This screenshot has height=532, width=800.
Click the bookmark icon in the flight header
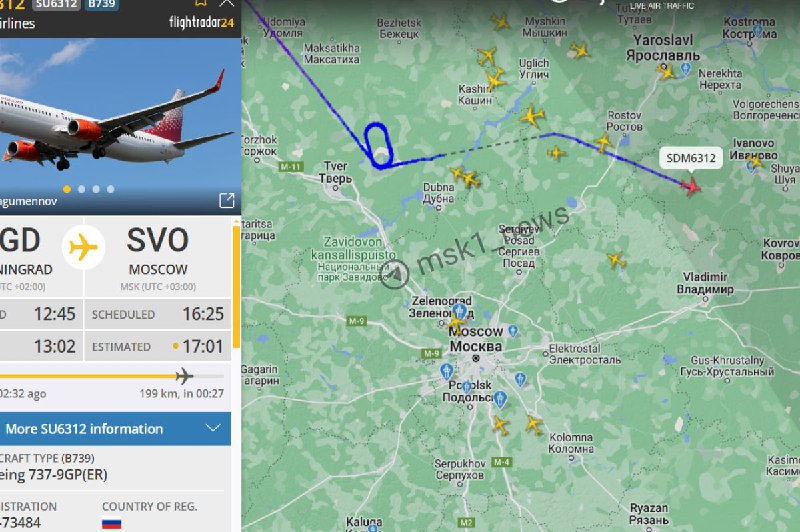click(202, 3)
